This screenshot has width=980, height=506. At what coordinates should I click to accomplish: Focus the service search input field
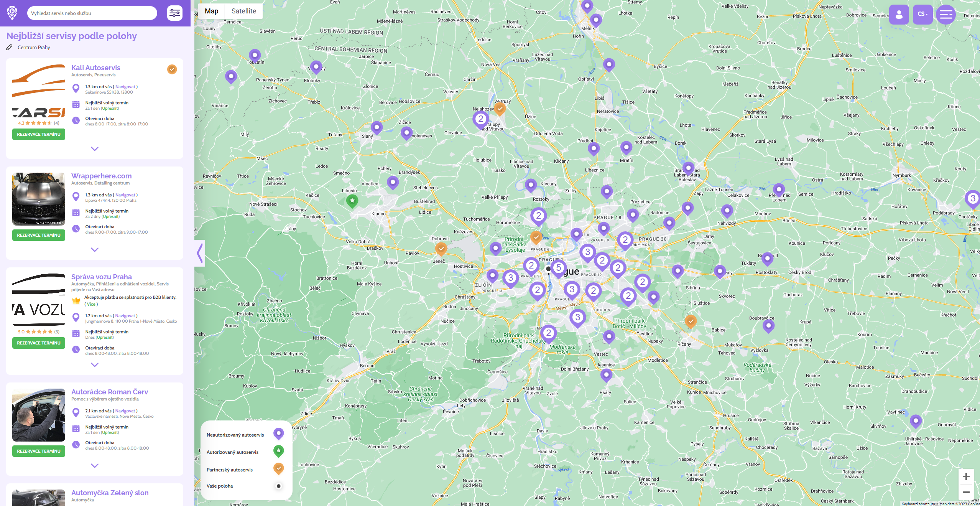point(92,13)
